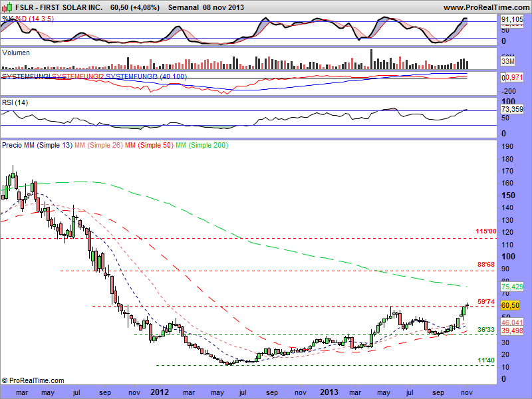Click the Volumen panel label
Viewport: 532px width, 399px height.
(15, 53)
